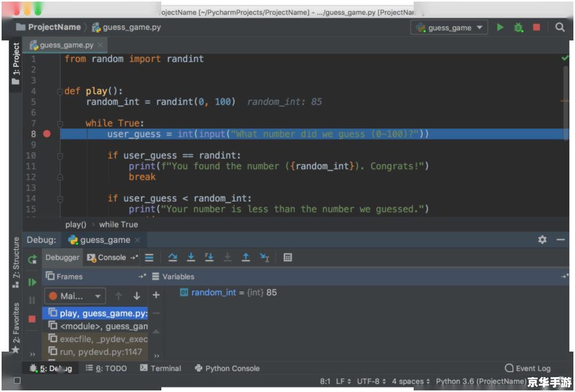The image size is (575, 392).
Task: Resume program with the green resume icon
Action: pos(32,282)
